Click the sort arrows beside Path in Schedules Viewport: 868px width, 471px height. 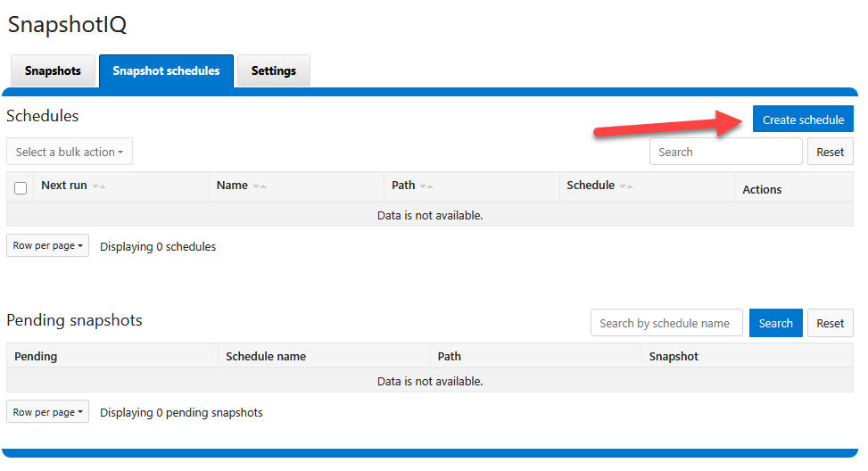(426, 186)
